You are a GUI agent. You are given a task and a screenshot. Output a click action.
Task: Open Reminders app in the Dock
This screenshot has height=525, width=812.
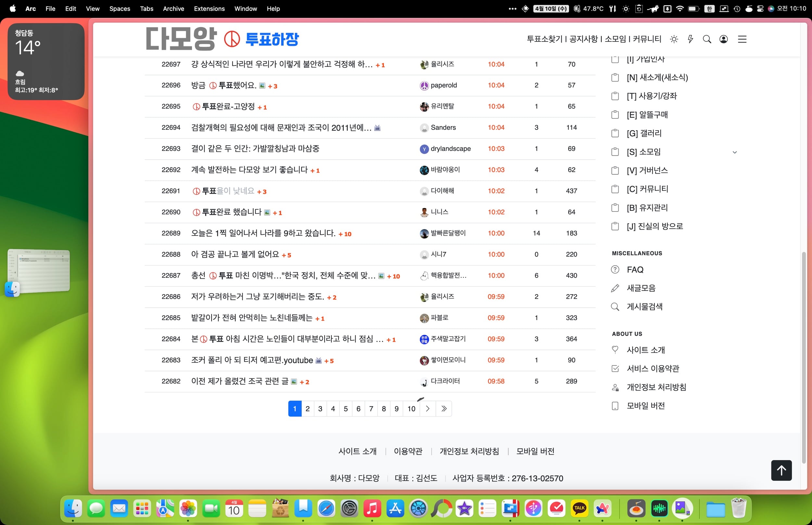coord(487,509)
